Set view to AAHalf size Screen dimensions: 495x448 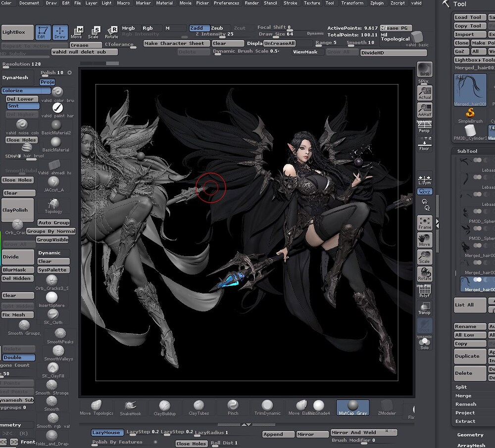425,110
